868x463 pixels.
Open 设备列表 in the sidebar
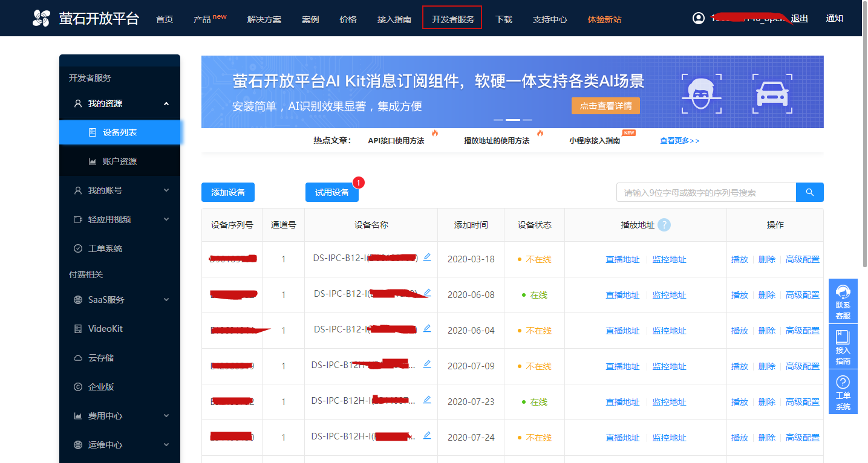pos(120,132)
